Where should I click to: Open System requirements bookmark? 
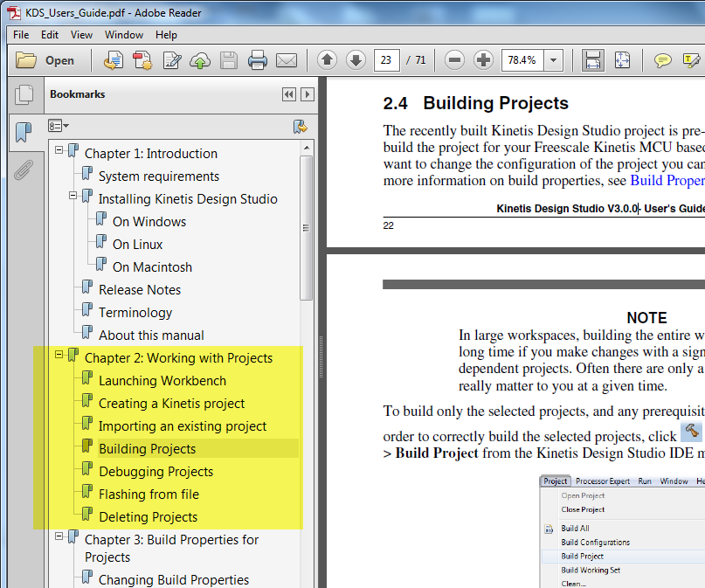[159, 176]
